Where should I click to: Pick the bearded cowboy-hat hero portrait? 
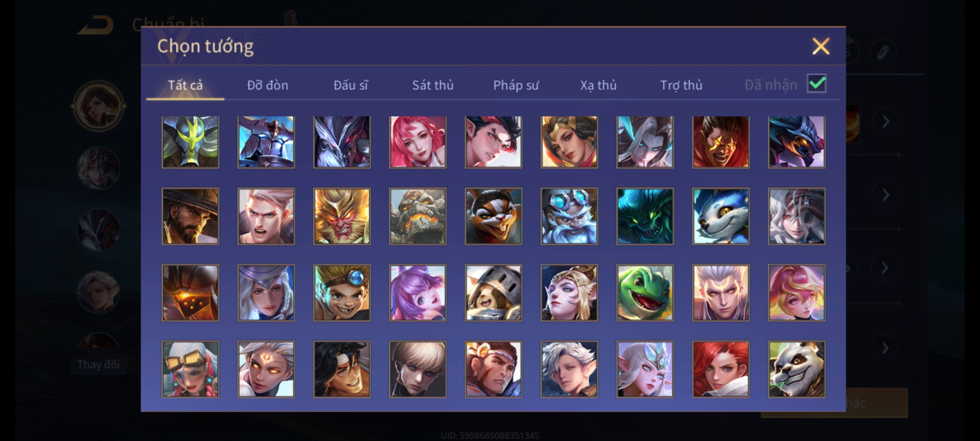(x=190, y=216)
